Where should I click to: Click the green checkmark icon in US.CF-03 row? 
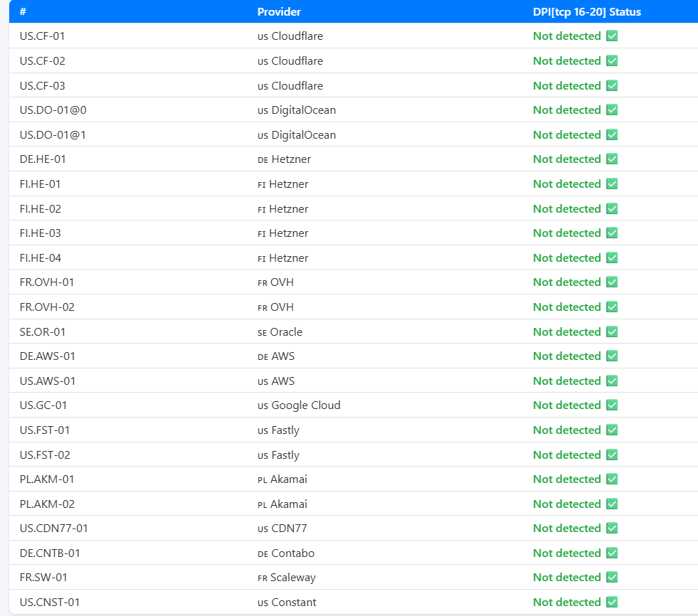pyautogui.click(x=612, y=86)
